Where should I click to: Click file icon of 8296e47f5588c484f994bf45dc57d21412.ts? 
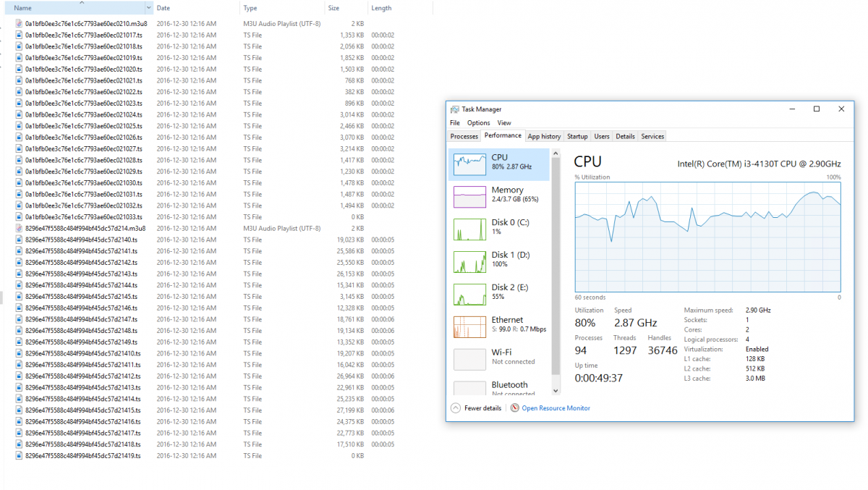20,376
